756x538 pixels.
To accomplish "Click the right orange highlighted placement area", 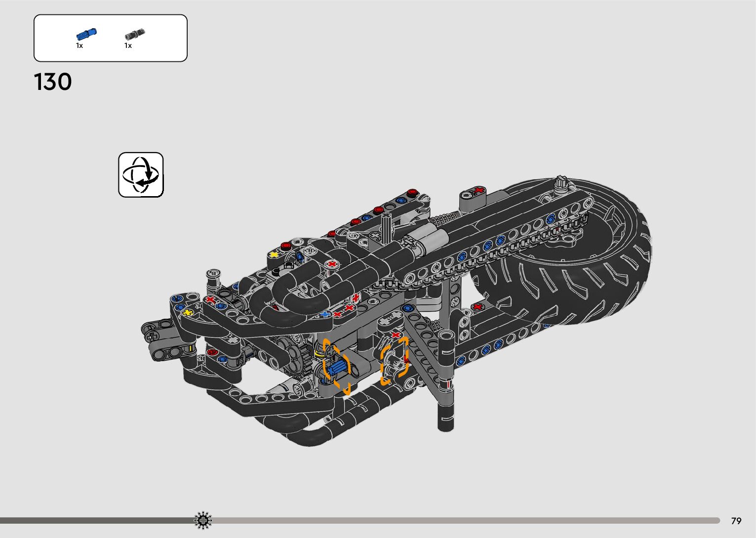I will coord(394,361).
